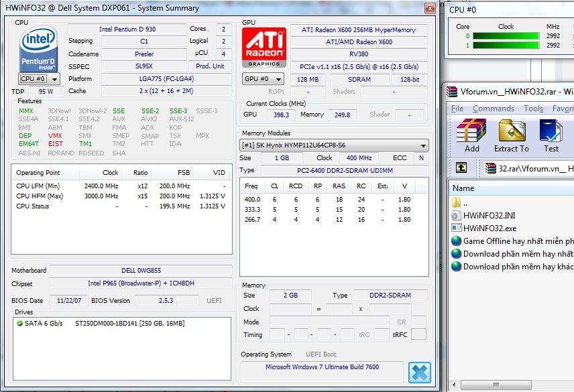Click the PCIe v1.1 x16 bus field

pos(359,67)
